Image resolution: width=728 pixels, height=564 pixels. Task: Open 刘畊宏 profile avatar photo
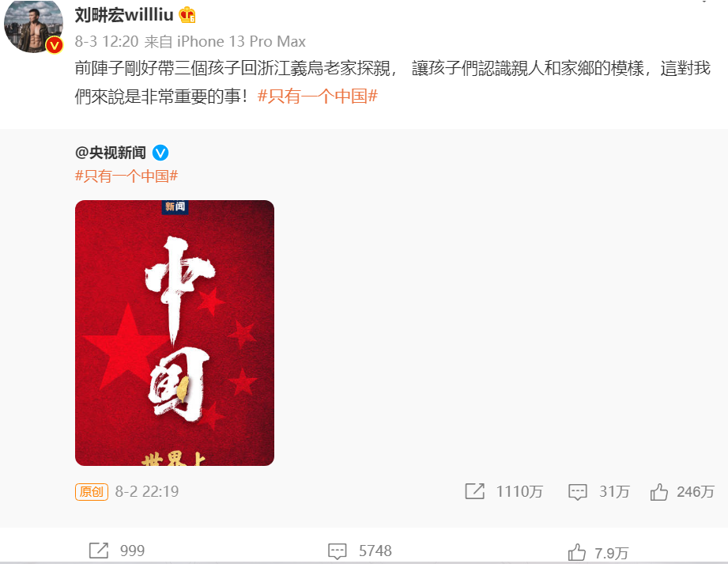tap(33, 25)
